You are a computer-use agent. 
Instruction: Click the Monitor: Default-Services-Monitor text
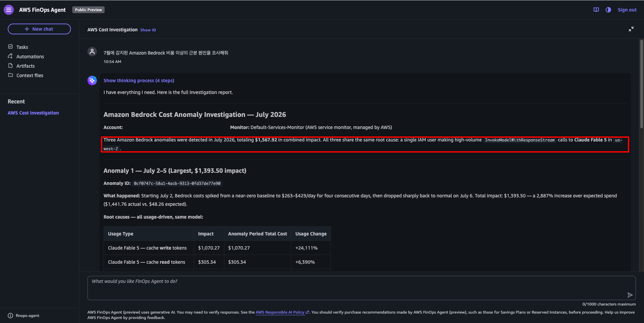click(x=311, y=127)
